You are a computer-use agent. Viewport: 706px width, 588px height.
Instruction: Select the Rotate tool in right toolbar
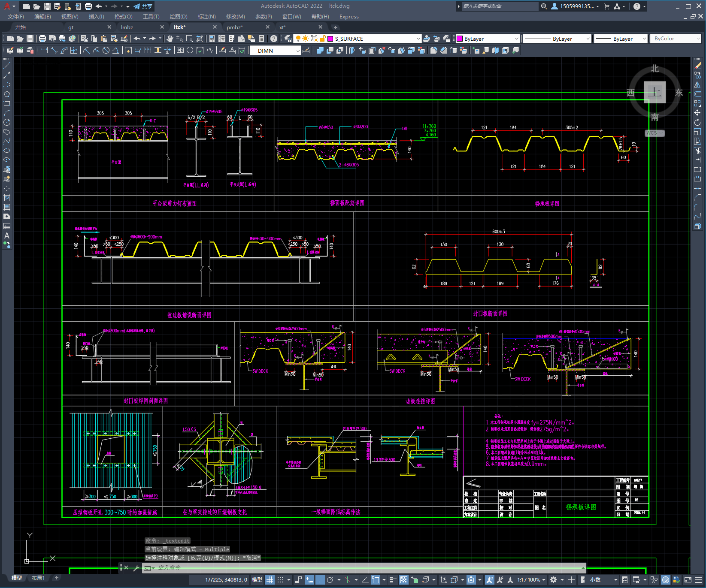[697, 122]
